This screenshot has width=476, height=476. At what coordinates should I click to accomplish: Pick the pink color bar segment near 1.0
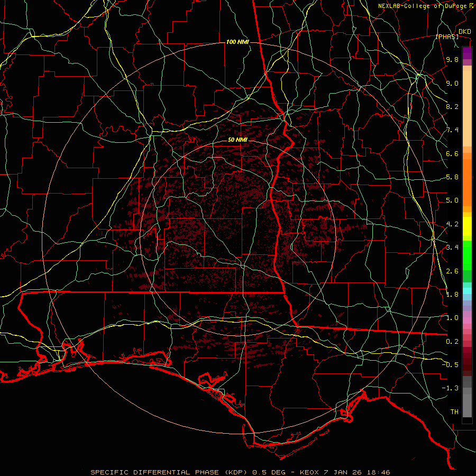[467, 321]
